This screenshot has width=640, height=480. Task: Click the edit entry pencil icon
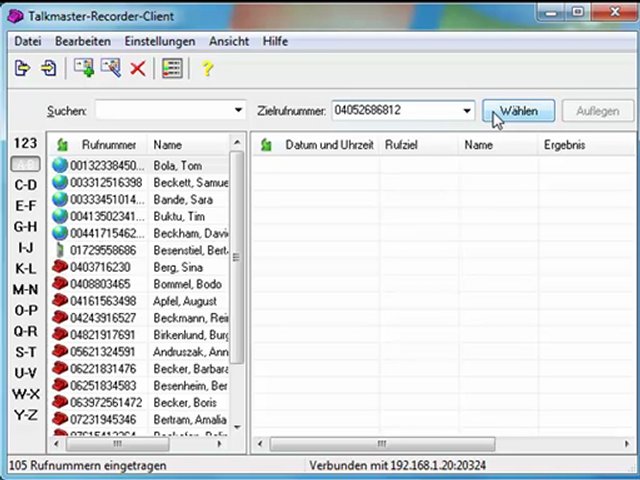click(x=111, y=68)
